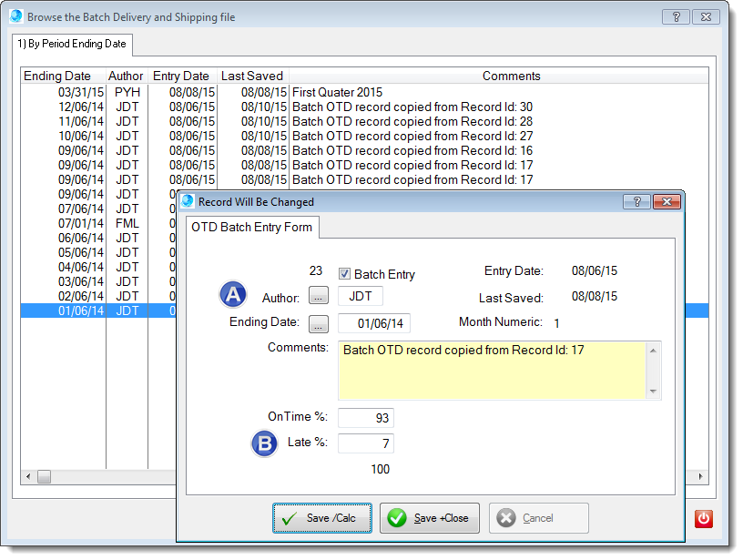Open the Author lookup ellipsis button
Screen dimensions: 743x560
point(318,296)
